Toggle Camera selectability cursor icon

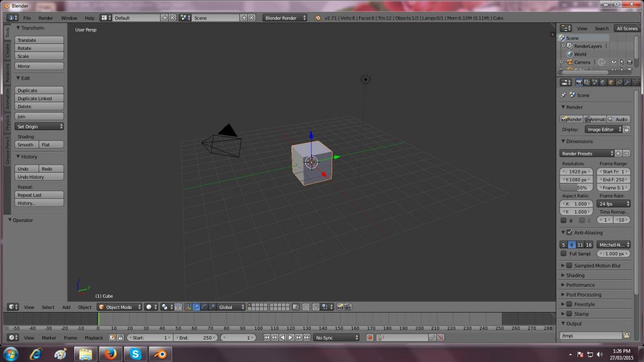[x=621, y=62]
